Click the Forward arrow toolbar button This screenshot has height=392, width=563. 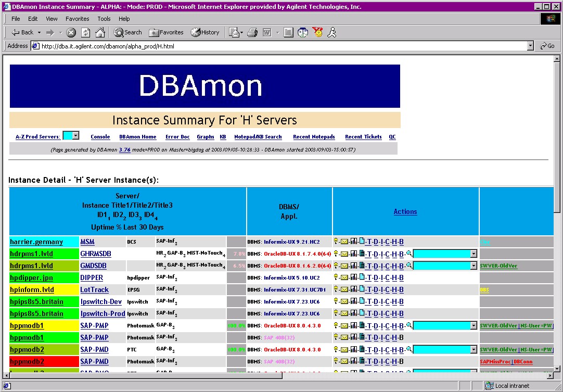[50, 33]
